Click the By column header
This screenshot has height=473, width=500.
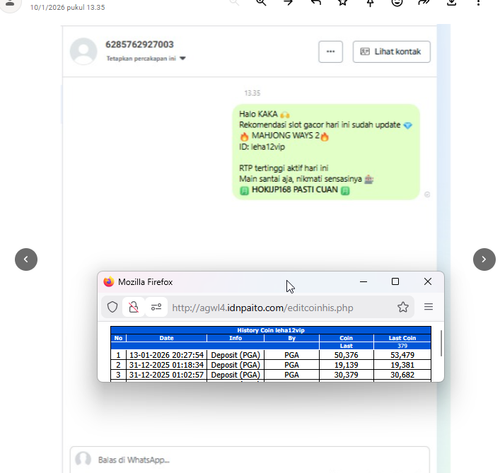pos(292,338)
